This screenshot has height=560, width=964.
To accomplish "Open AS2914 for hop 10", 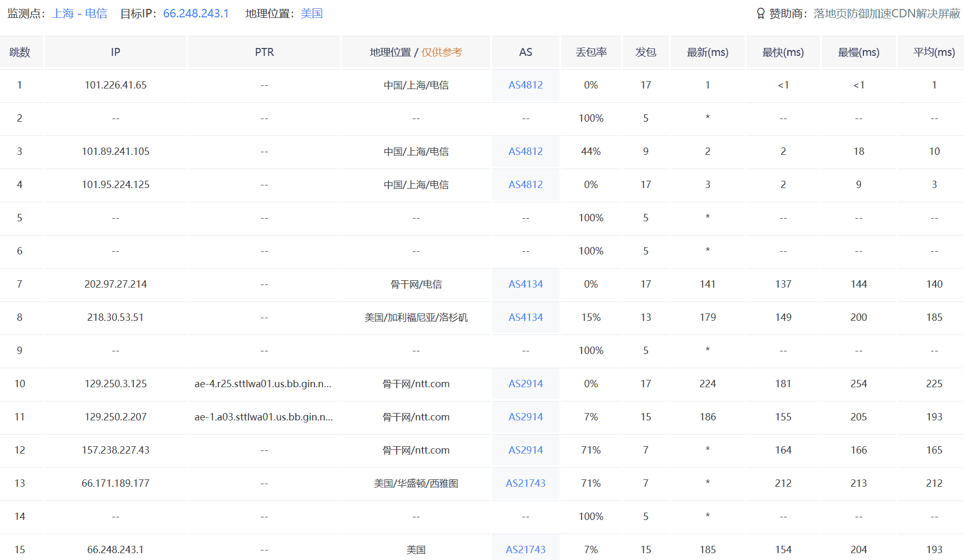I will (525, 384).
